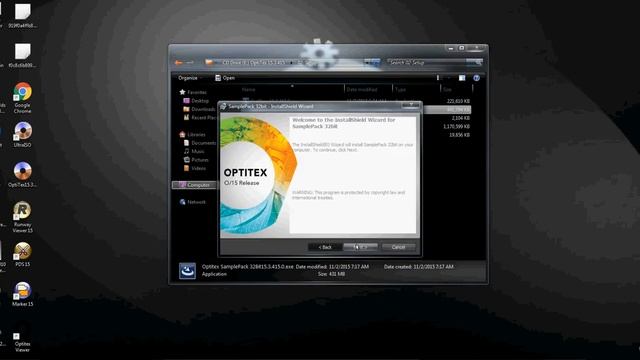Close the InstallShield Wizard dialog

tap(411, 105)
